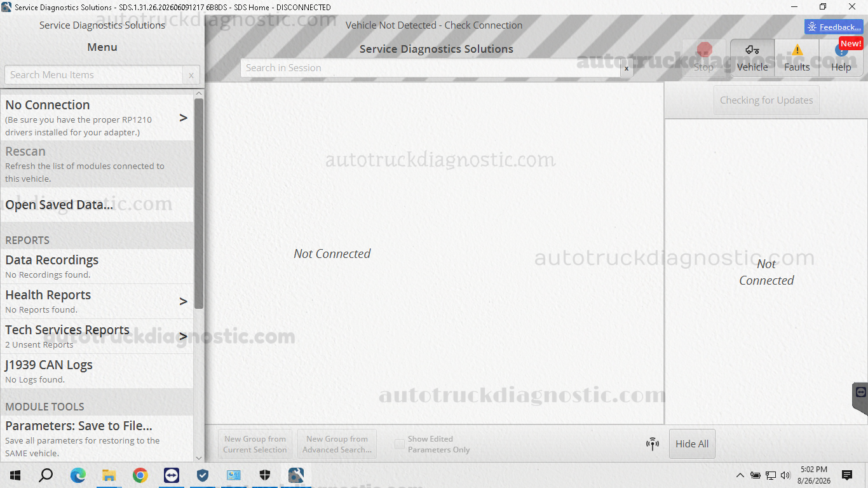Clear the Search in Session field with x
Viewport: 868px width, 488px height.
(627, 68)
